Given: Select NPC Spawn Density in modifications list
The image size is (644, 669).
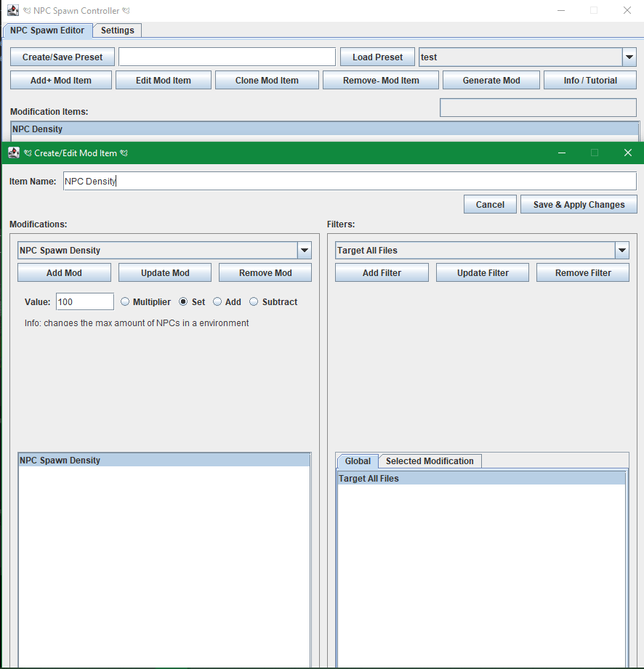Looking at the screenshot, I should click(x=164, y=461).
